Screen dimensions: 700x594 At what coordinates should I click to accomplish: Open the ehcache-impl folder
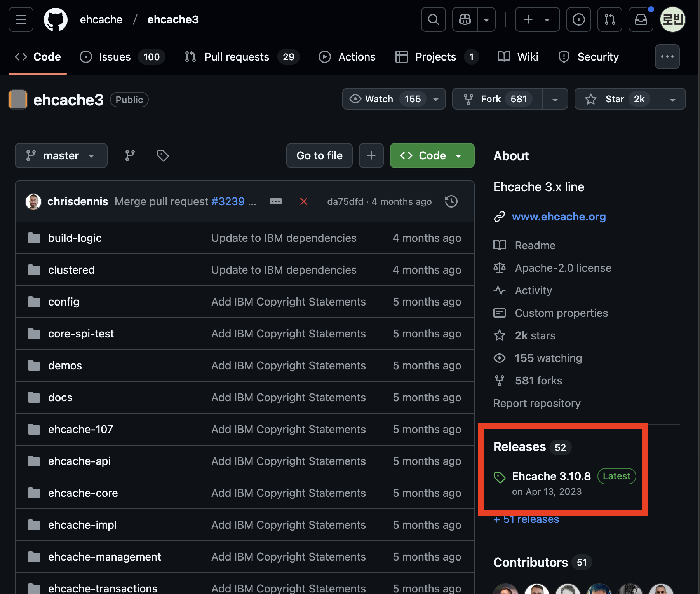pos(82,525)
